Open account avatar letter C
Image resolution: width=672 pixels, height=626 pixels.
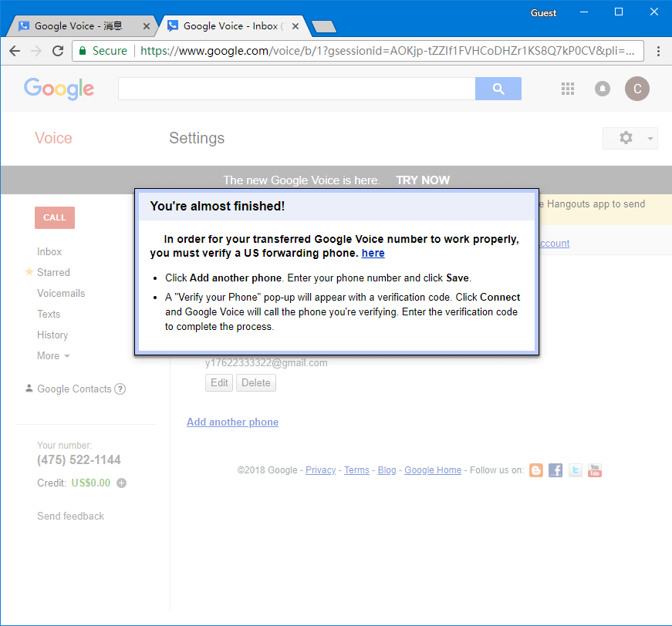click(x=637, y=89)
